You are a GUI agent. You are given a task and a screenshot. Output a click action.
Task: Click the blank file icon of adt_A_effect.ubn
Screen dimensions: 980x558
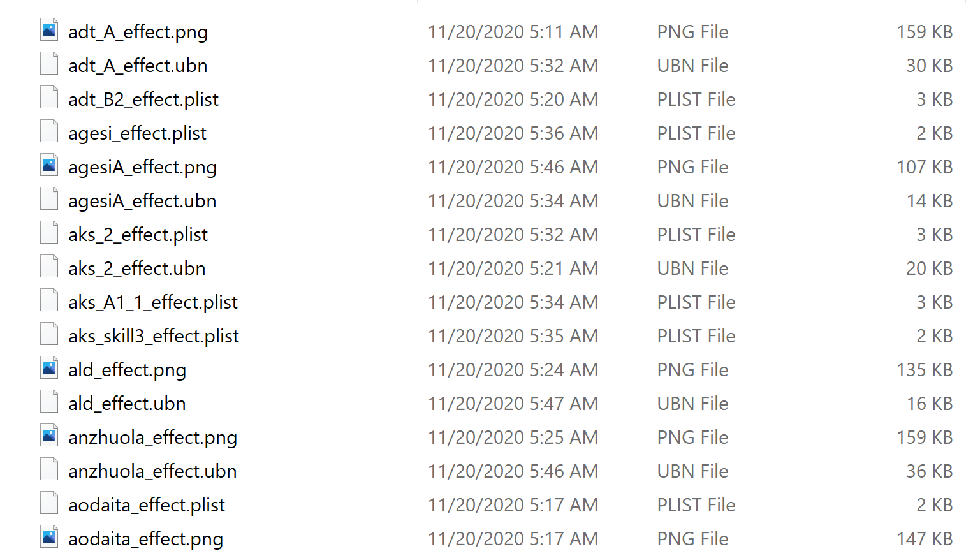[49, 64]
